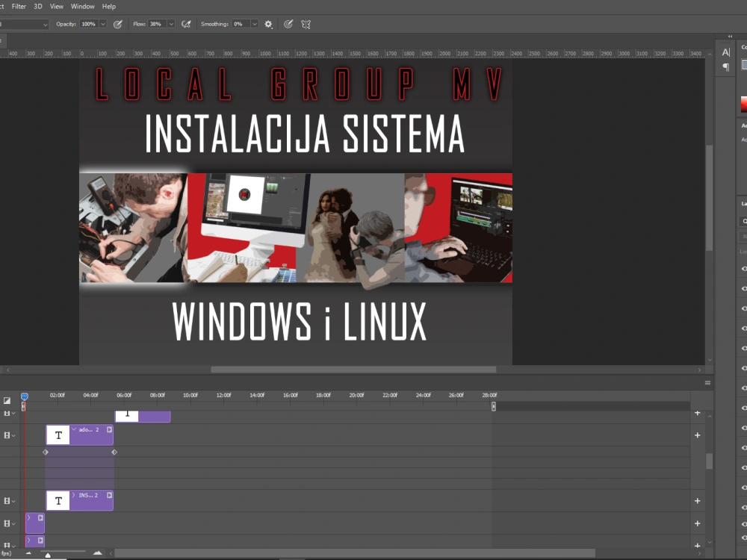Open the Paragraph panel icon

tap(725, 67)
